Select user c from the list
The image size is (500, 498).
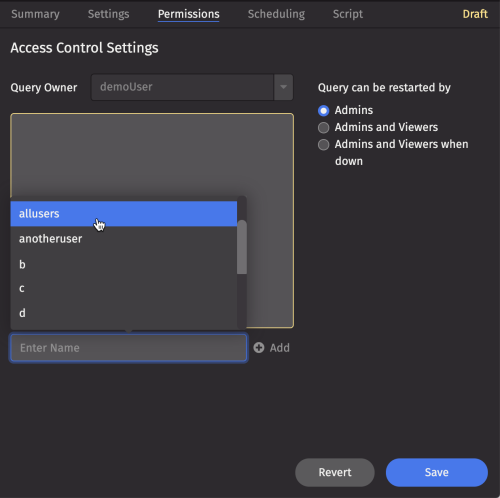(124, 289)
